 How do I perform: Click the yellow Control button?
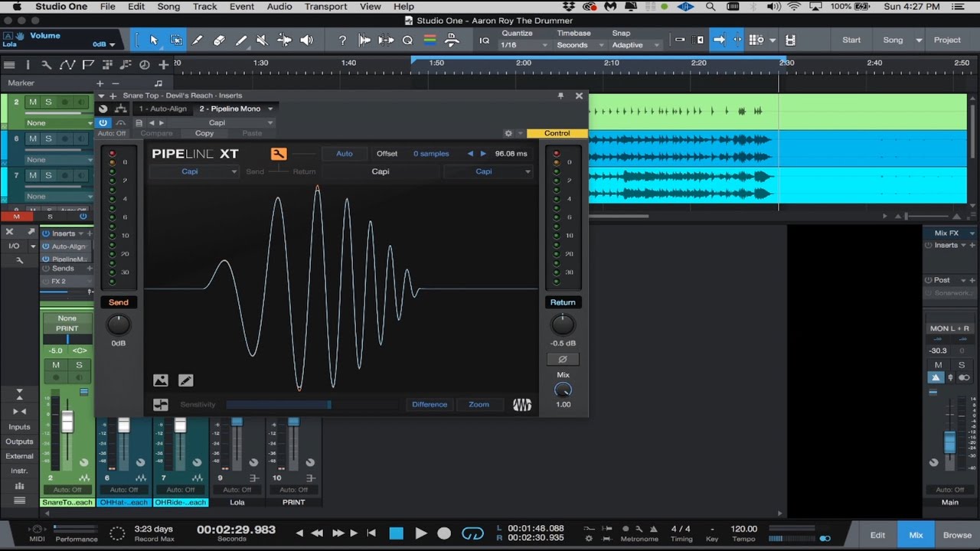557,133
